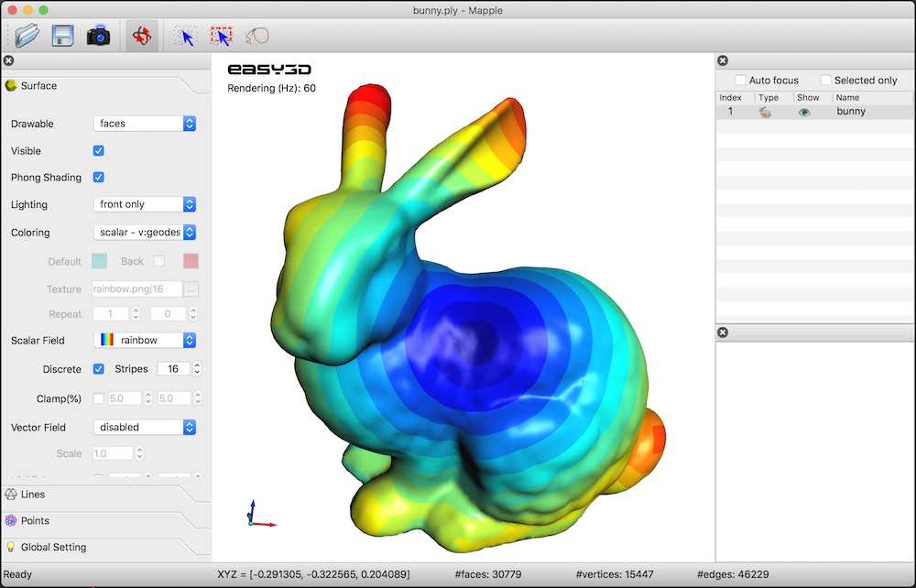Screen dimensions: 916x588
Task: Click the first Clamp value stepper
Action: click(147, 398)
